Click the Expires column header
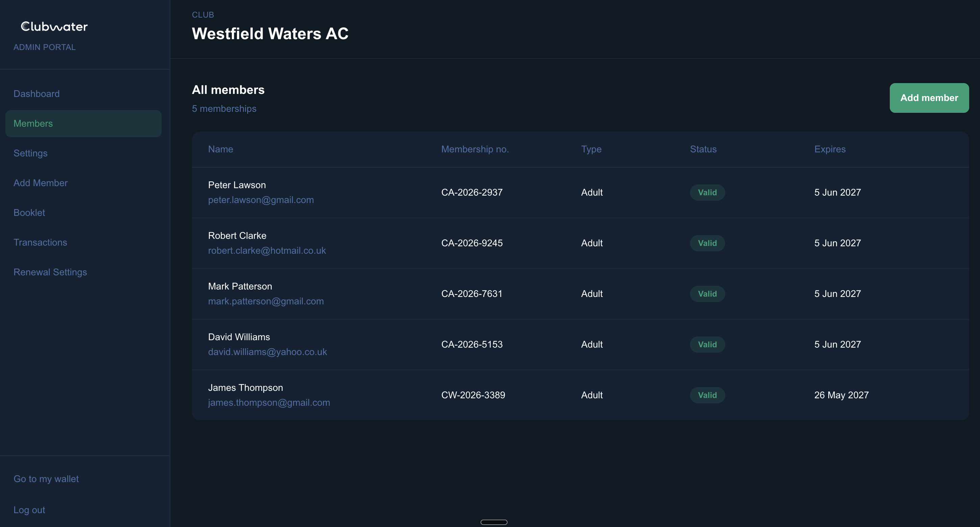Viewport: 980px width, 527px height. [830, 149]
